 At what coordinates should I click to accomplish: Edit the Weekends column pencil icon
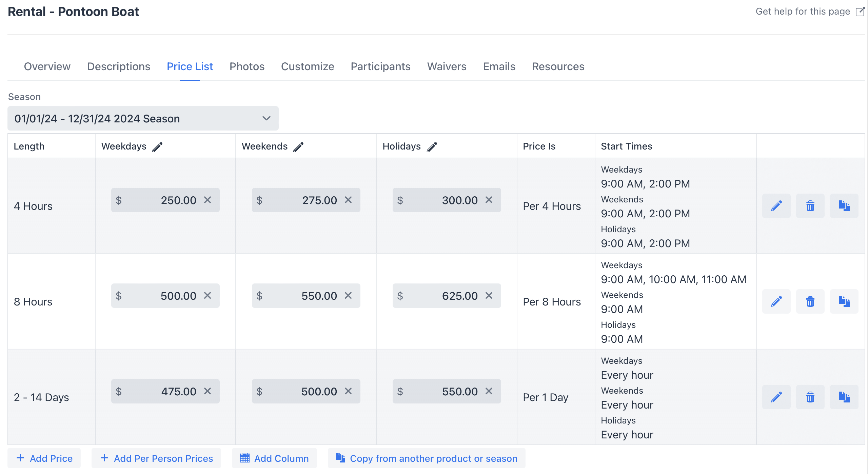click(298, 147)
